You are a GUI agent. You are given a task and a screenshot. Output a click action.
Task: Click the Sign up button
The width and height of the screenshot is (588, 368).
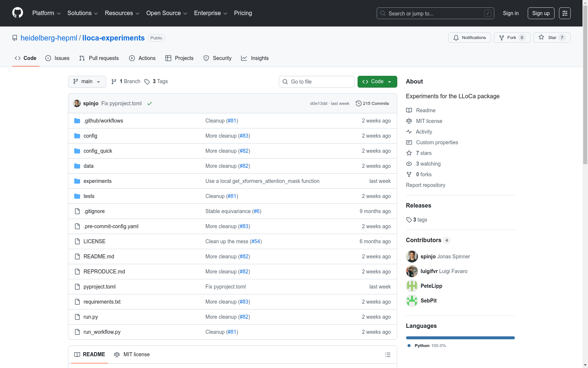pos(541,13)
